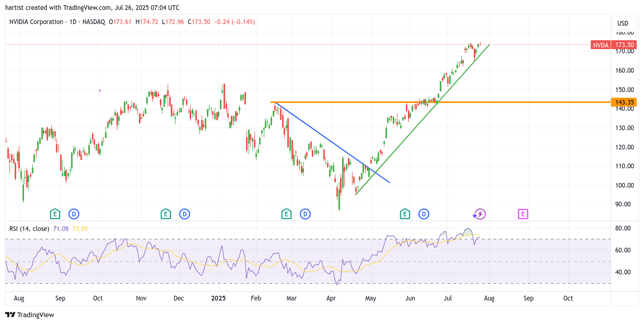Click the blue D dividend marker just after Dec

184,214
